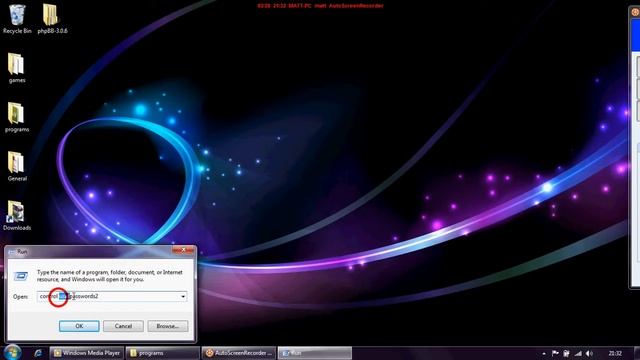Click the power tray icon

tap(567, 353)
